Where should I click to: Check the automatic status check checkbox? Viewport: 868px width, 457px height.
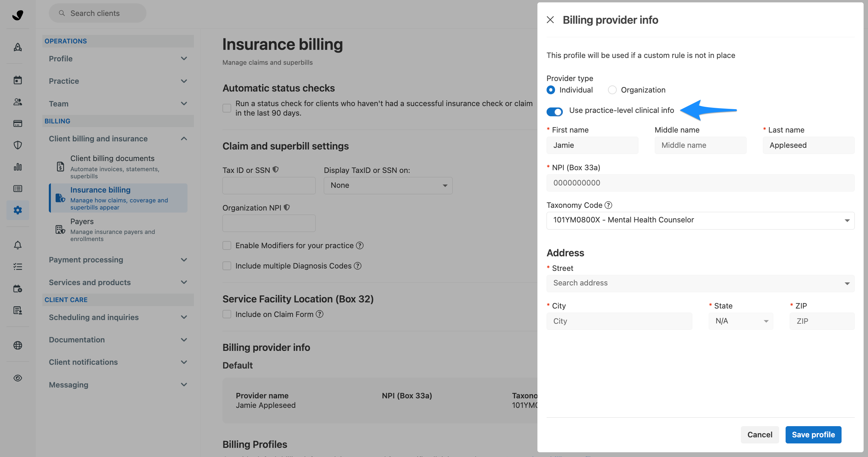[x=227, y=108]
